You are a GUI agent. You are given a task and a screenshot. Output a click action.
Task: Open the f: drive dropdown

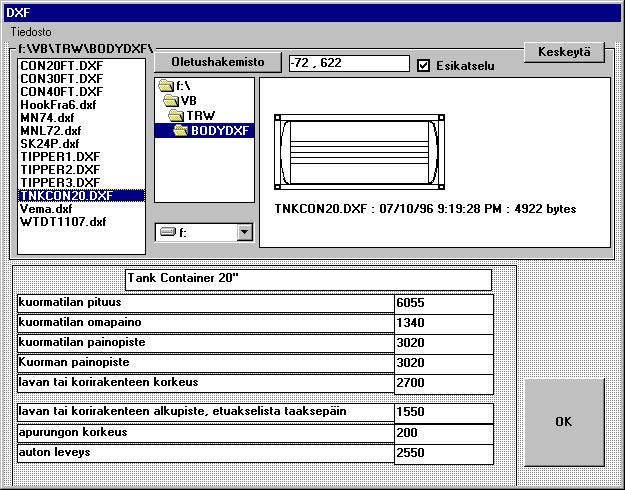pyautogui.click(x=244, y=232)
